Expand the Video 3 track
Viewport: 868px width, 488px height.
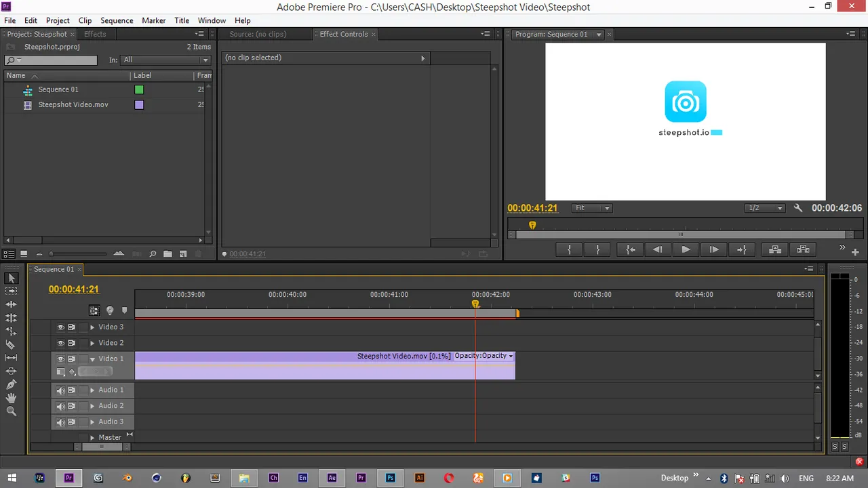(92, 327)
